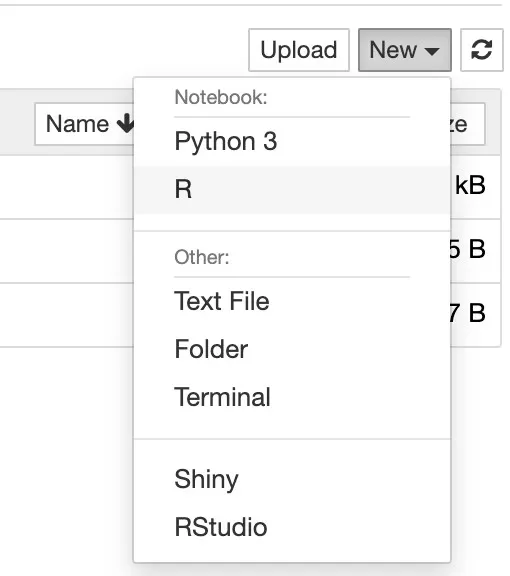
Task: Create a new Folder
Action: pyautogui.click(x=292, y=349)
